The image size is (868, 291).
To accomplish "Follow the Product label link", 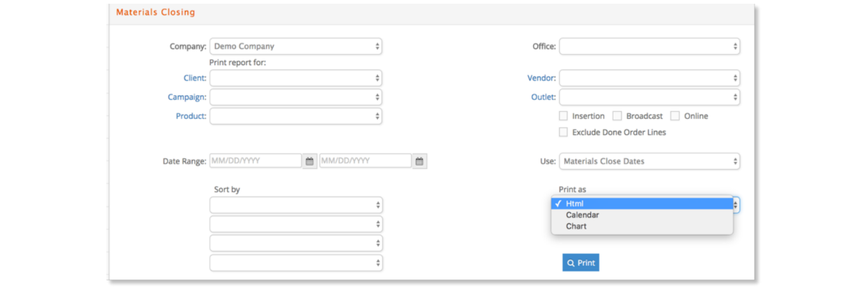I will tap(191, 116).
